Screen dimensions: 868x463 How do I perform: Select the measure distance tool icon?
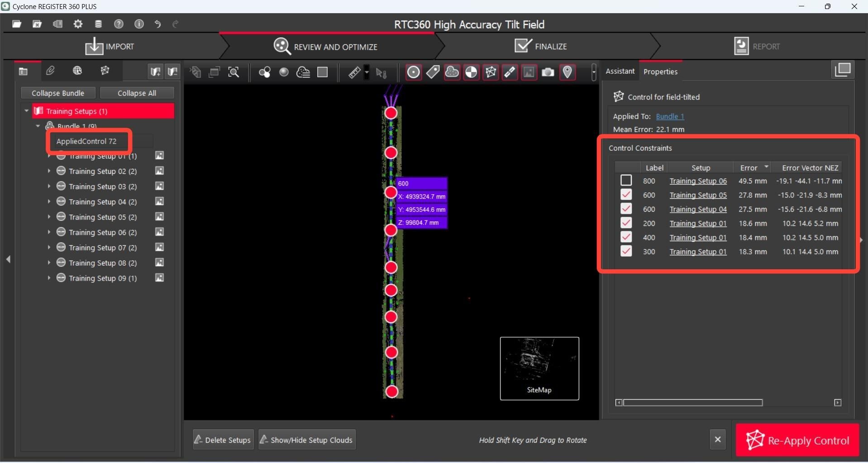(x=354, y=72)
